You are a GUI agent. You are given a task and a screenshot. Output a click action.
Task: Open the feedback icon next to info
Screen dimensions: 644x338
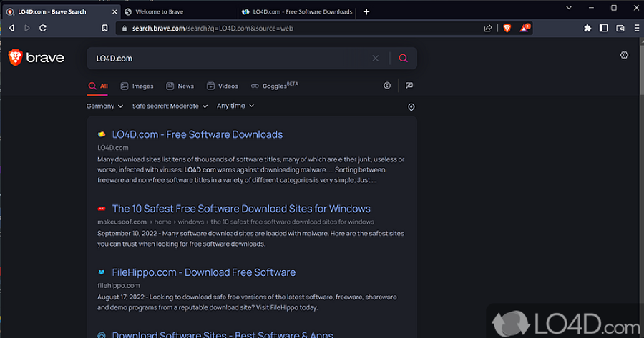(x=409, y=85)
